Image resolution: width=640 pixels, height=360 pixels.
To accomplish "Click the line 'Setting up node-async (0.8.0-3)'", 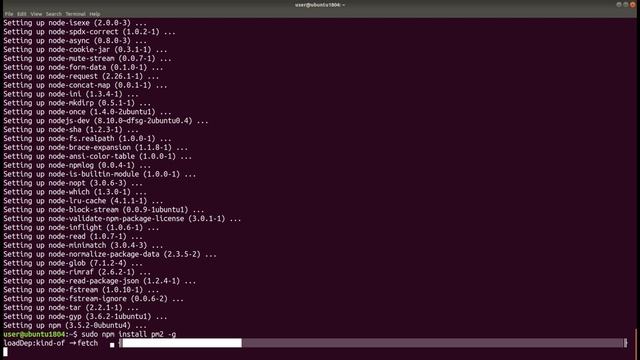I will point(75,40).
